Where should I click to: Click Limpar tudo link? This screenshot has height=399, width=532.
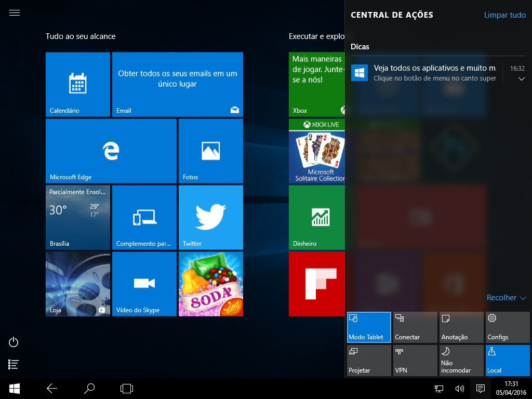504,15
